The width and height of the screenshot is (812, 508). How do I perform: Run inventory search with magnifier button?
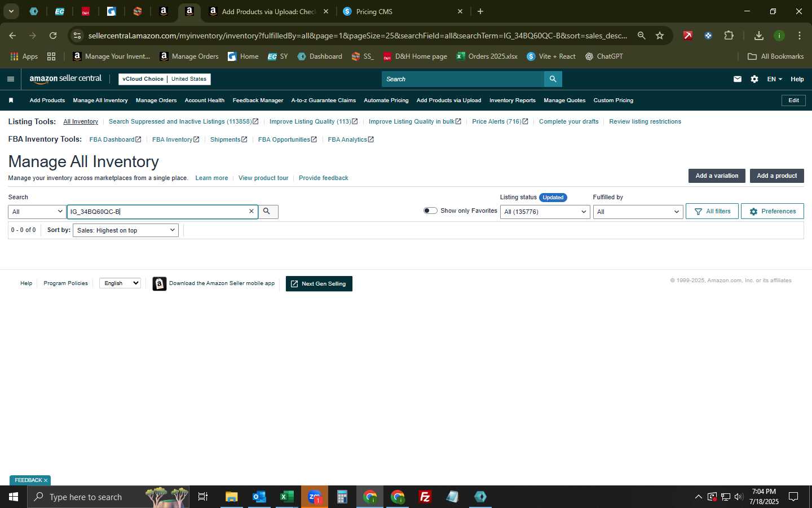[x=267, y=211]
